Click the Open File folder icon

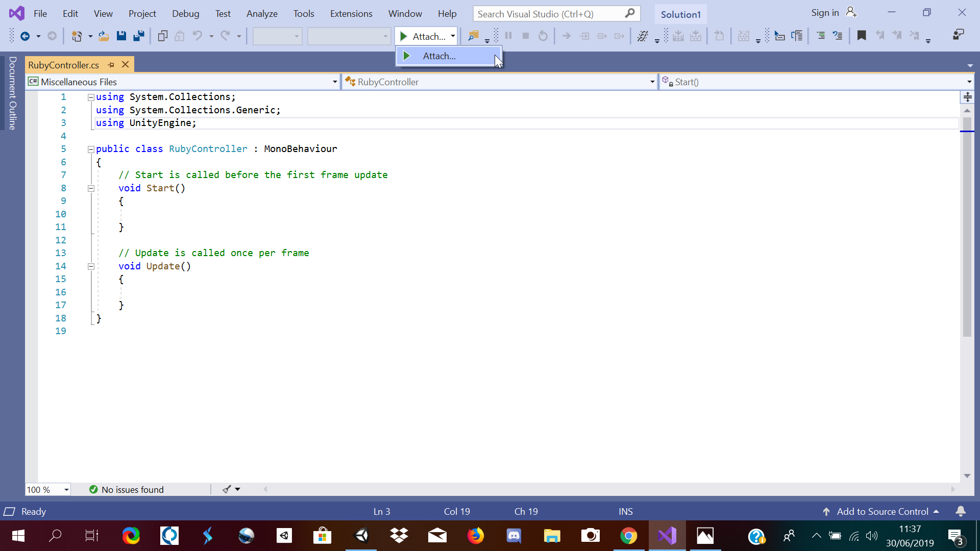pos(104,36)
